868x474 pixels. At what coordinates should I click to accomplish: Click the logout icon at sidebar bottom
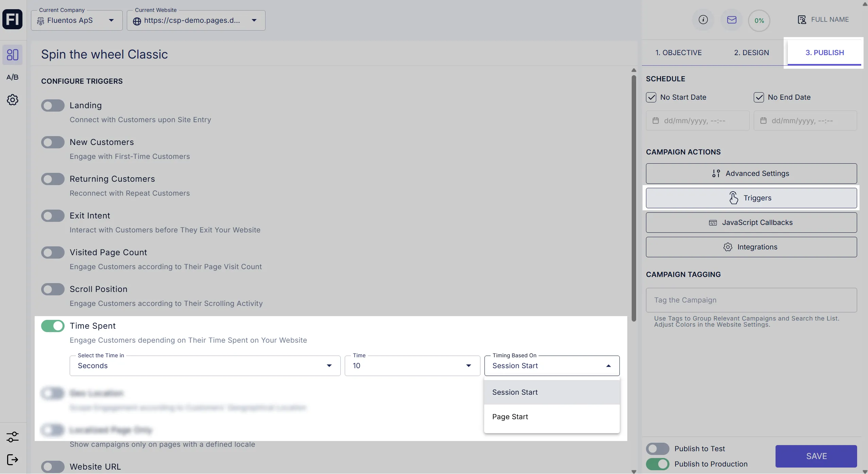13,460
